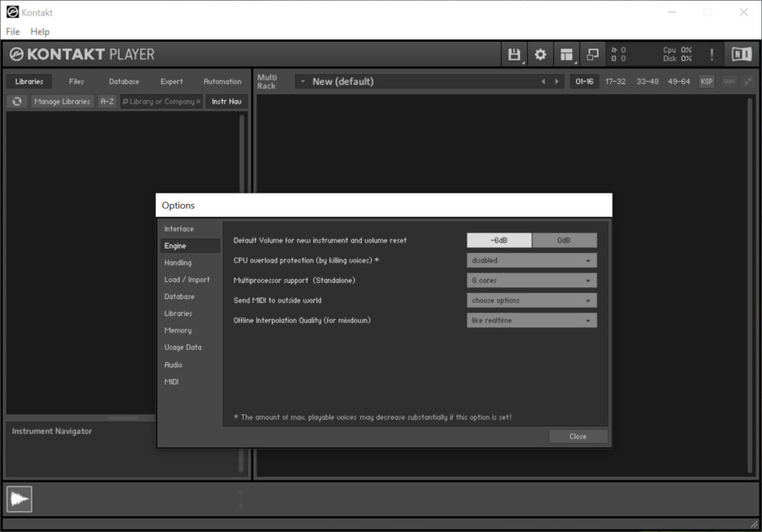Image resolution: width=762 pixels, height=532 pixels.
Task: Toggle the aux button
Action: 729,82
